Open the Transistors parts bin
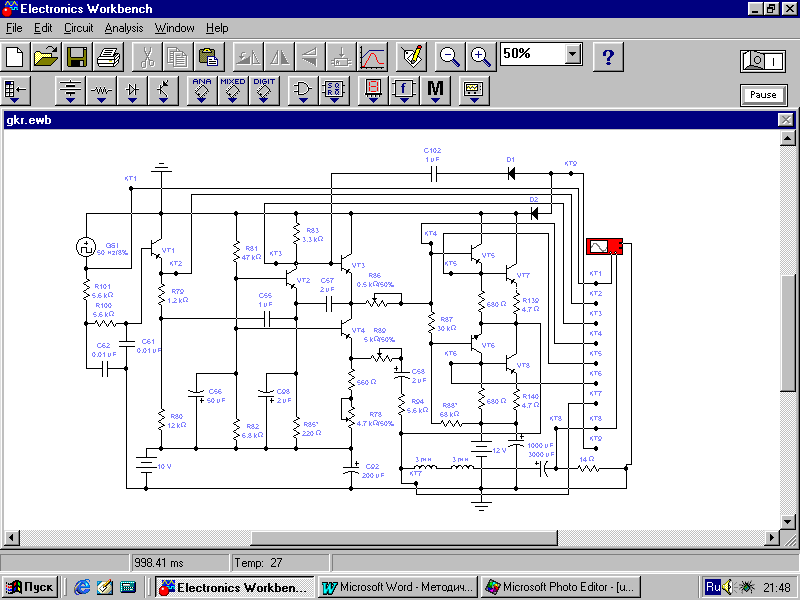This screenshot has width=800, height=600. coord(163,91)
